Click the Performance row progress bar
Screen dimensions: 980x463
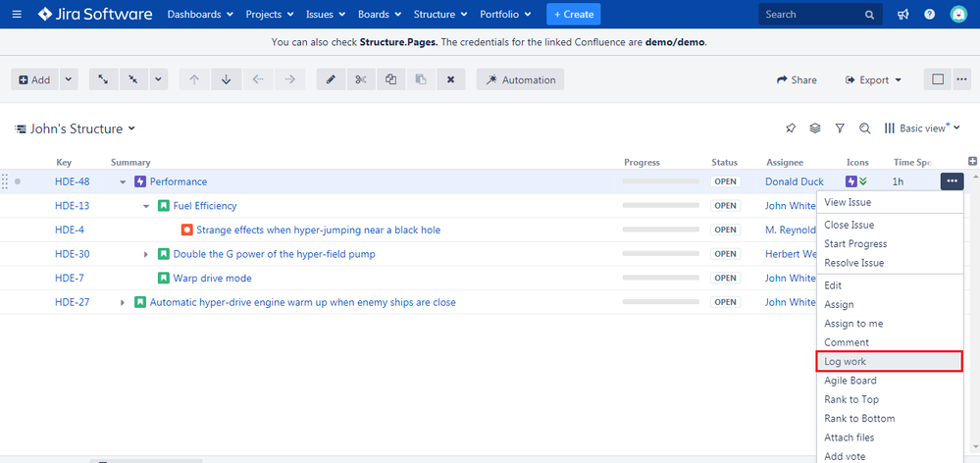coord(660,181)
